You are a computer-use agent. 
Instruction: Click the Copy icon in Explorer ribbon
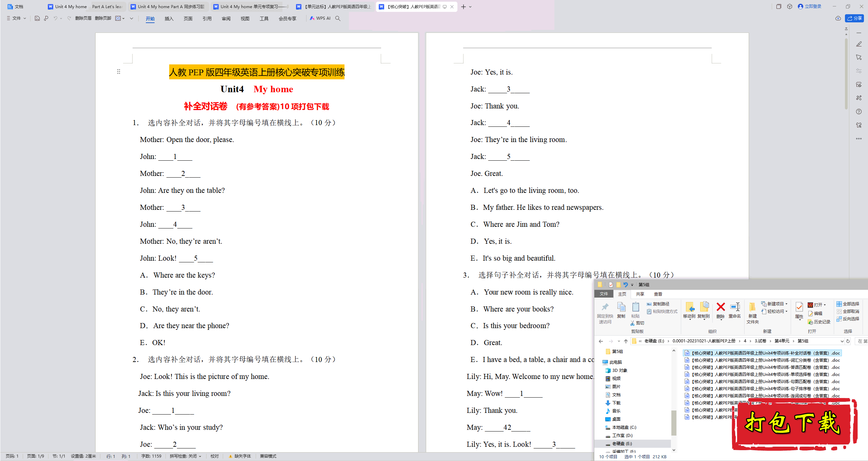621,310
